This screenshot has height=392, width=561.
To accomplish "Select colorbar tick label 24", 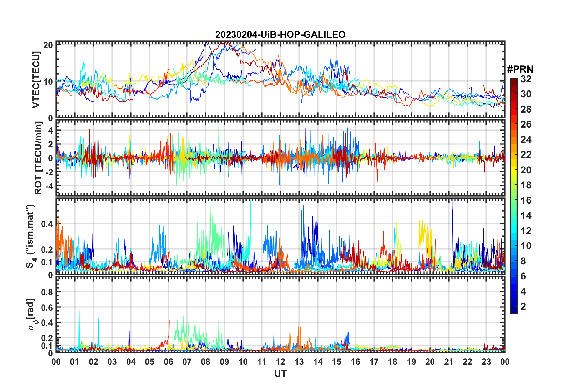I will [x=526, y=140].
